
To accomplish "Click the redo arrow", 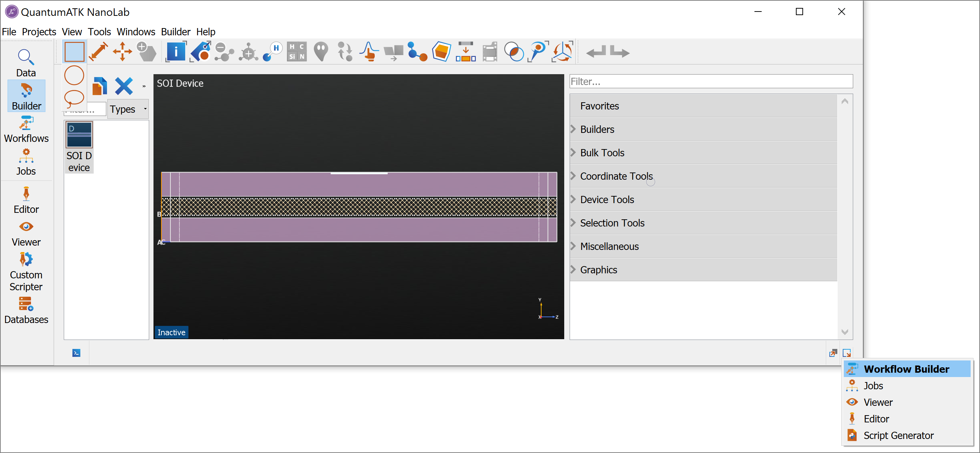I will pos(620,52).
